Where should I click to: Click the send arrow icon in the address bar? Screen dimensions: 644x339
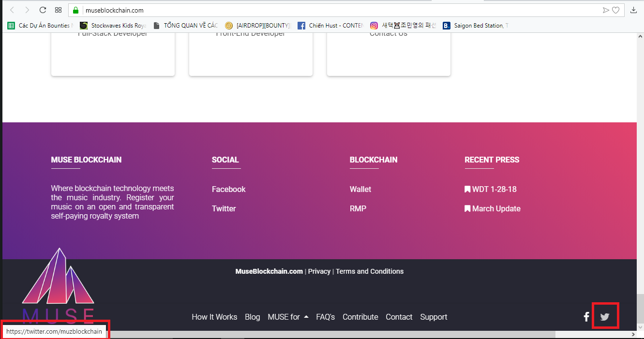click(606, 10)
